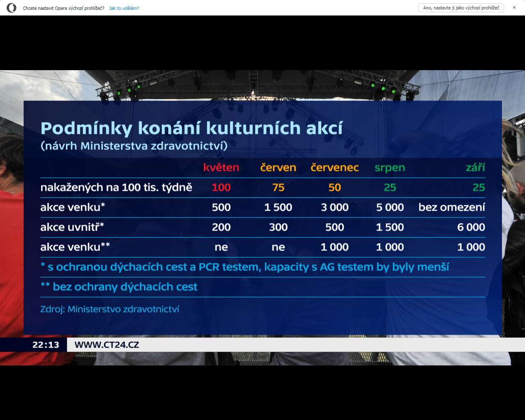Image resolution: width=525 pixels, height=420 pixels.
Task: Select the 'květen' column header
Action: (x=221, y=167)
